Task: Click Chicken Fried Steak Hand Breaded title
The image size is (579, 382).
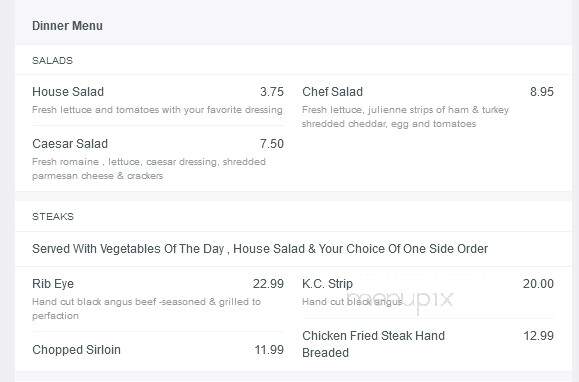Action: tap(373, 344)
